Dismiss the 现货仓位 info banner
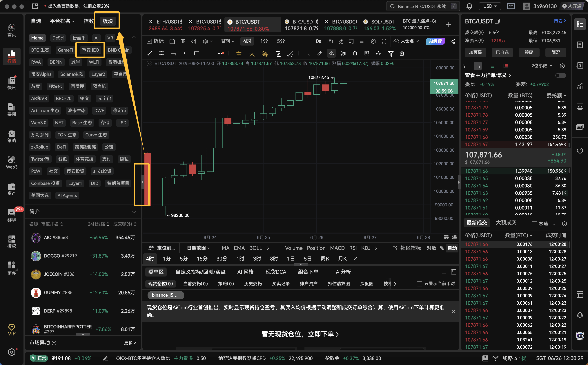Viewport: 588px width, 365px height. click(453, 311)
